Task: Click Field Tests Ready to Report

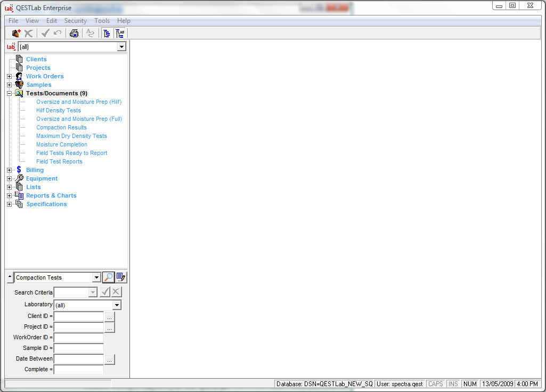Action: pyautogui.click(x=71, y=153)
